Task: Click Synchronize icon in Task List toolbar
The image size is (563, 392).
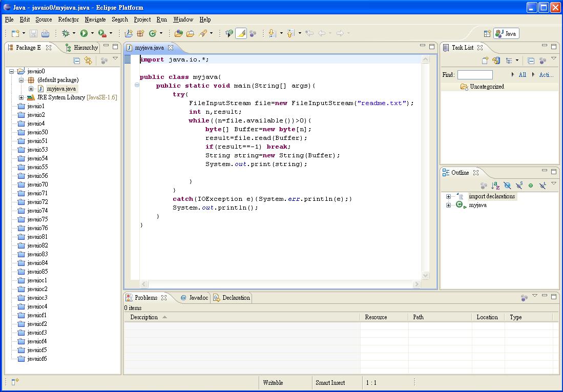Action: pyautogui.click(x=496, y=61)
